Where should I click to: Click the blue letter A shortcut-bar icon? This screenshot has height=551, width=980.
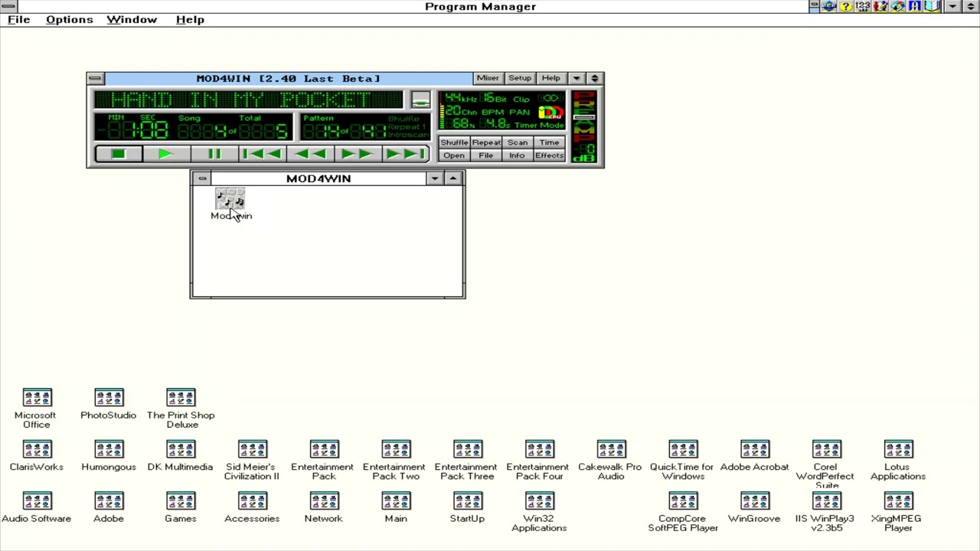914,6
